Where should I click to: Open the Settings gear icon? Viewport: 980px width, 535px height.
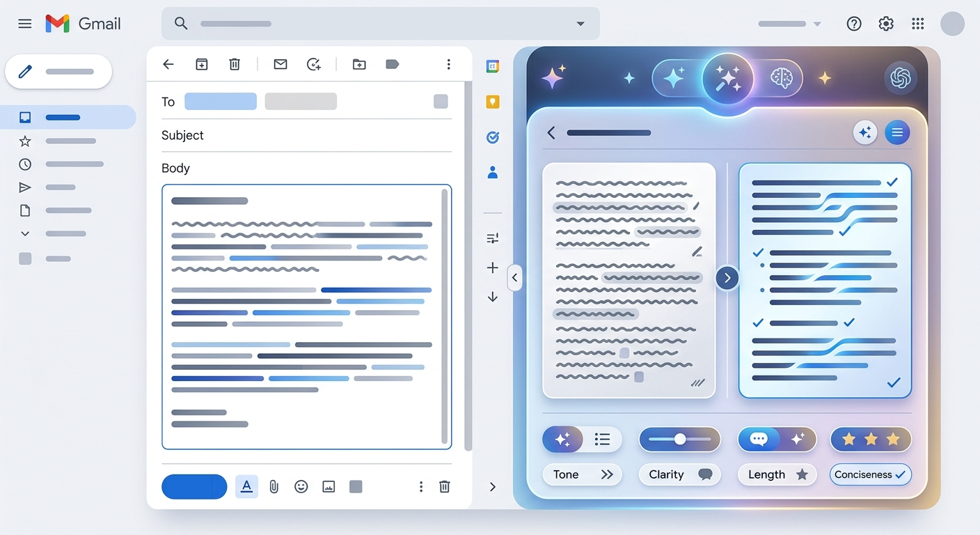pyautogui.click(x=886, y=24)
